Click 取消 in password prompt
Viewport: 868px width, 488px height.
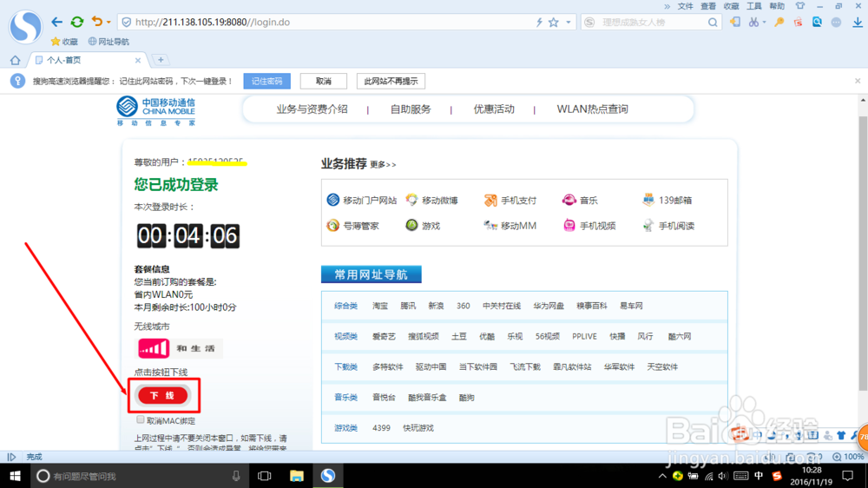323,81
